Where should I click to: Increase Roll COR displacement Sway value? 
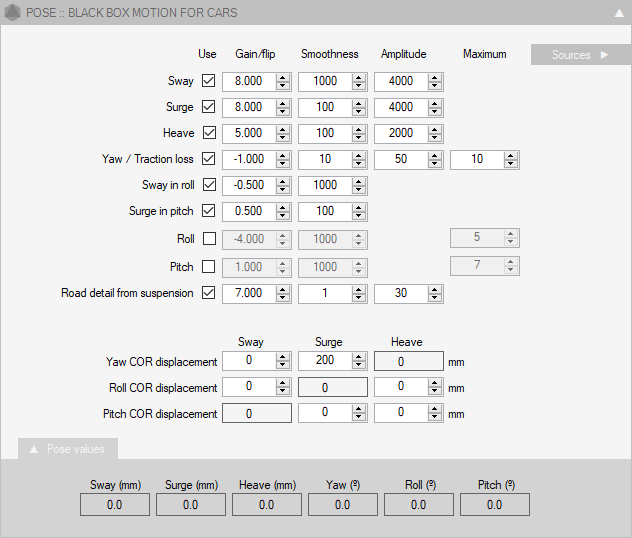point(283,383)
